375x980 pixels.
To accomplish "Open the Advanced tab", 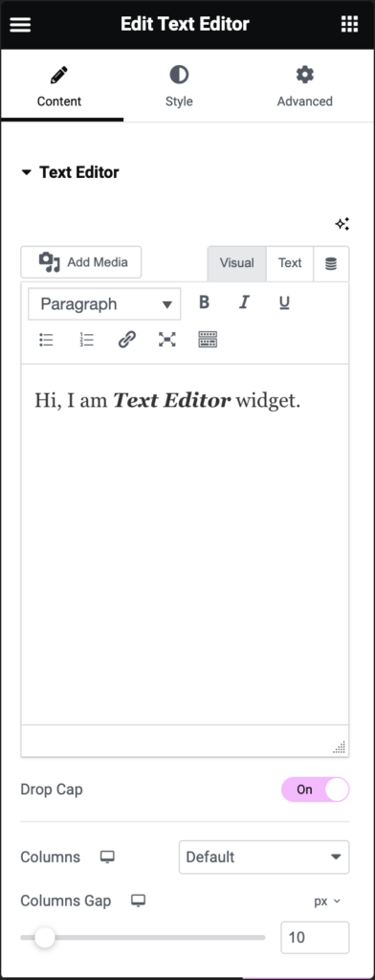I will [305, 87].
